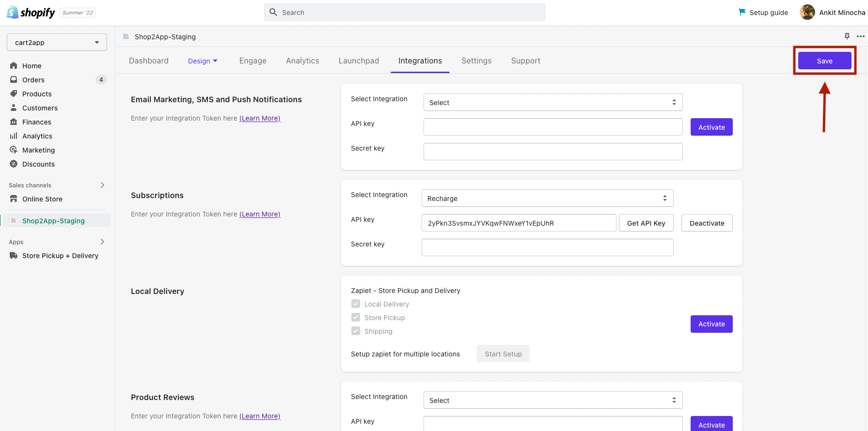
Task: Click Subscriptions API key field
Action: [519, 223]
